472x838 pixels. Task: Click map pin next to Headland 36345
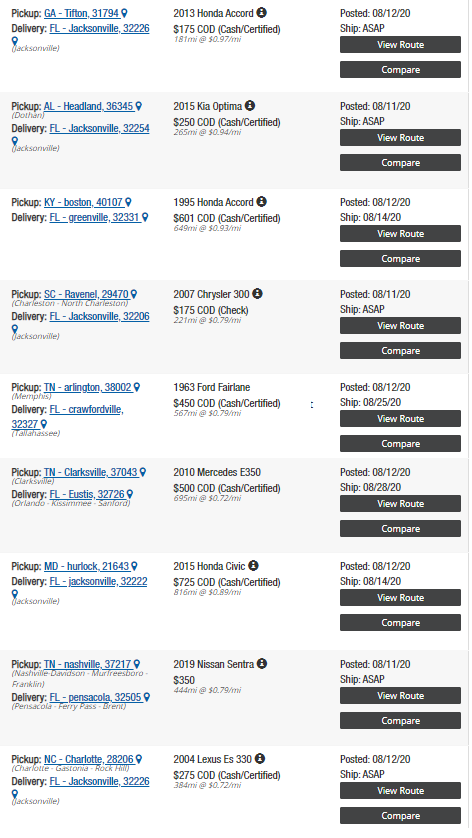coord(138,106)
